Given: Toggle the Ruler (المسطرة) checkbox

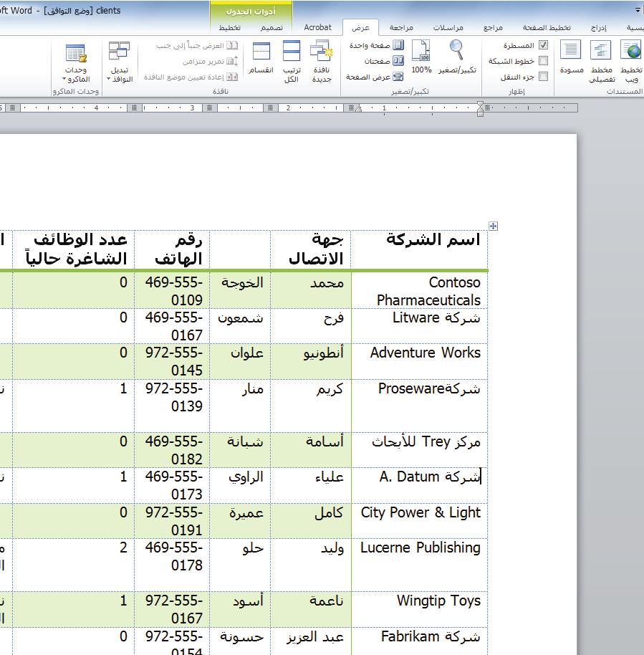Looking at the screenshot, I should tap(543, 45).
